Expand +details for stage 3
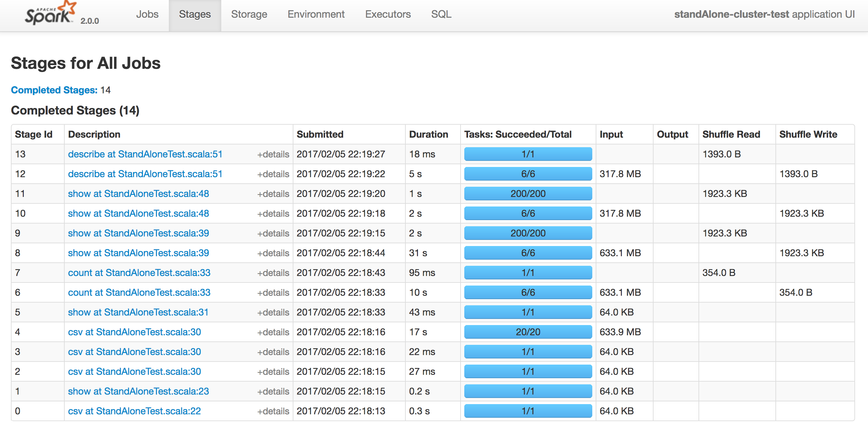Image resolution: width=868 pixels, height=430 pixels. click(x=273, y=352)
